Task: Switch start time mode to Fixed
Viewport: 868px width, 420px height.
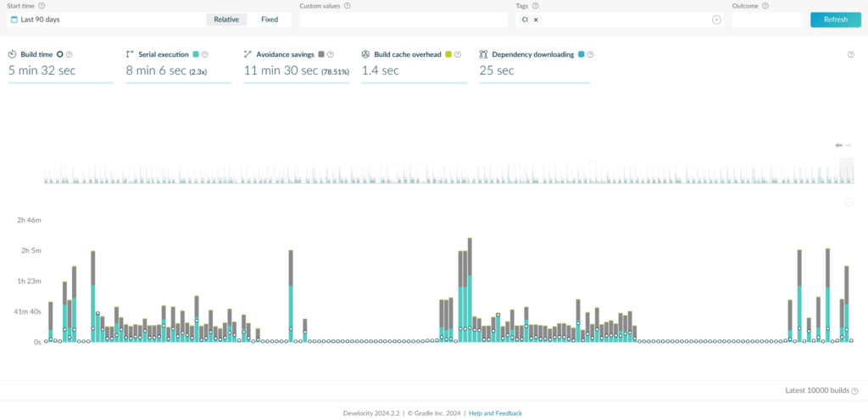Action: (270, 20)
